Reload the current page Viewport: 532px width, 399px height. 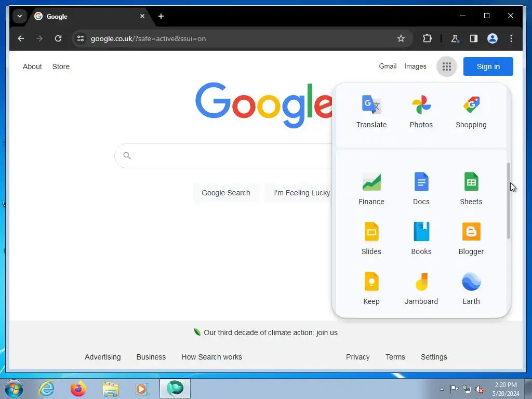58,38
